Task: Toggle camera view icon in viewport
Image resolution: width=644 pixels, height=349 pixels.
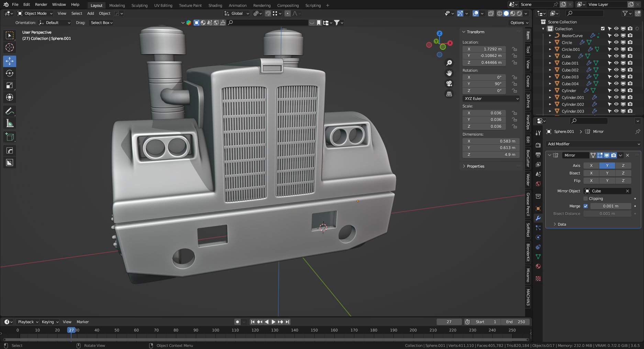Action: tap(449, 83)
